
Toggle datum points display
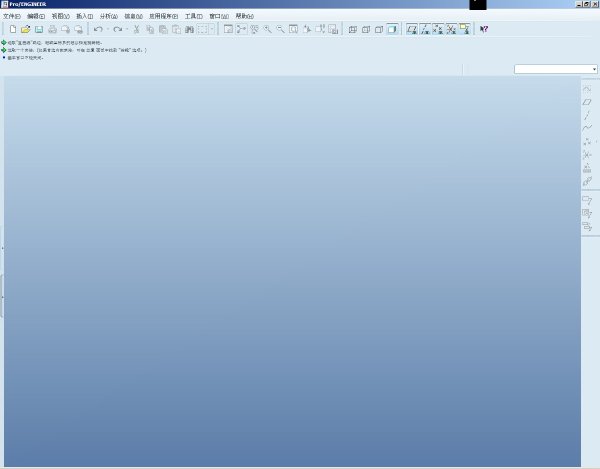click(438, 29)
